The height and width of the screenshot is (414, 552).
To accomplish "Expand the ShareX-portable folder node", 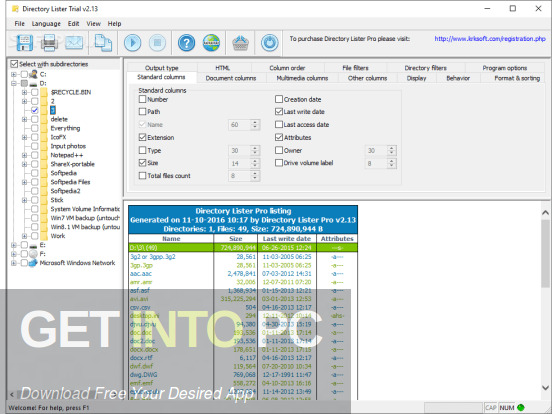I will 24,164.
